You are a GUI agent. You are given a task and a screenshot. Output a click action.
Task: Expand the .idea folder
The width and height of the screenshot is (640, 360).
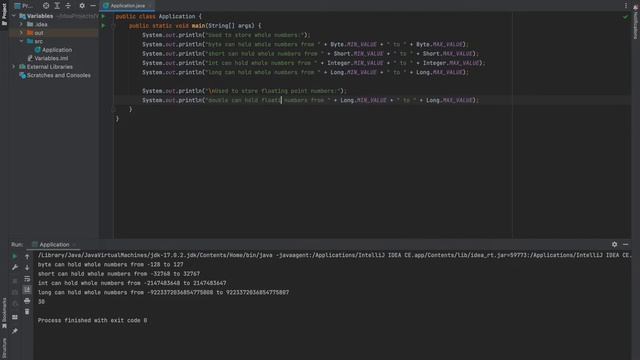[x=21, y=24]
